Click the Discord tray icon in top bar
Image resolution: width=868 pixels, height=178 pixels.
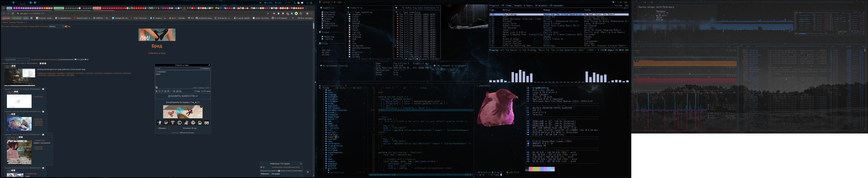302,3
